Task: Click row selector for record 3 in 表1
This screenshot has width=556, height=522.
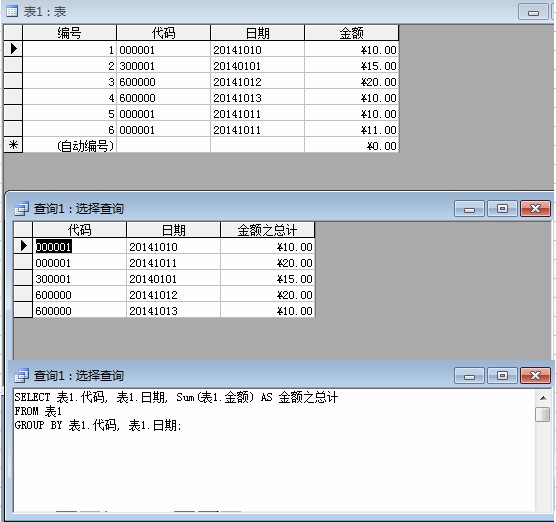Action: coord(13,81)
